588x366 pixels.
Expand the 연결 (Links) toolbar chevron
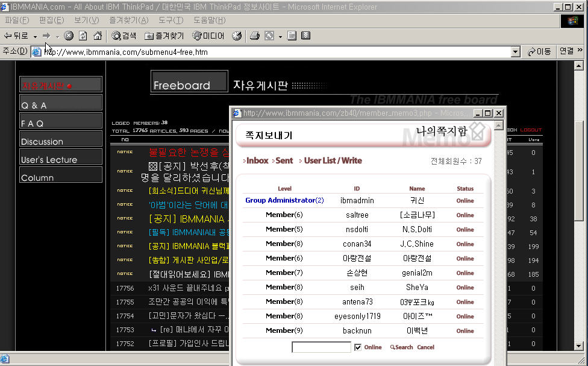point(580,51)
